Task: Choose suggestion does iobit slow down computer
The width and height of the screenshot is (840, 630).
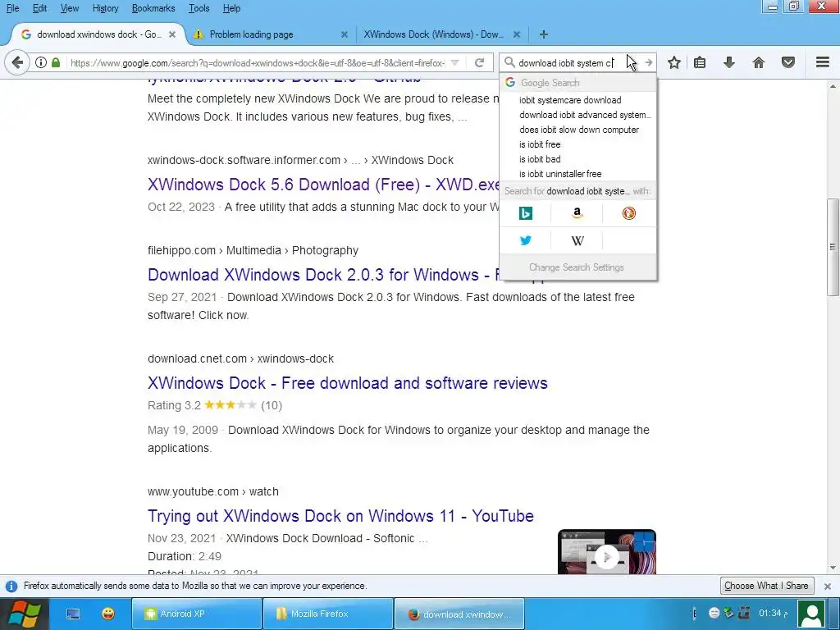Action: tap(577, 130)
